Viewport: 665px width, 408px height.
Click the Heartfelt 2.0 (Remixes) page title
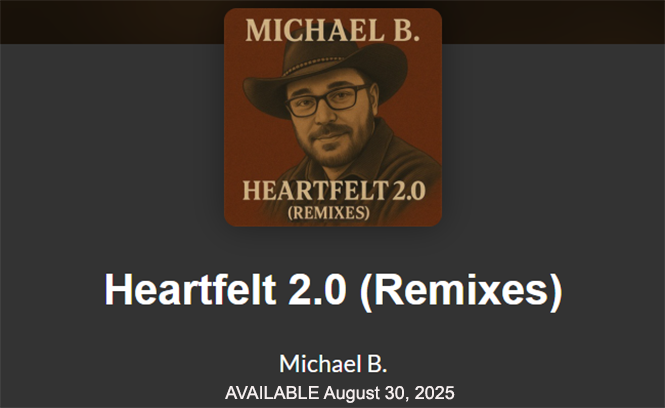click(333, 290)
